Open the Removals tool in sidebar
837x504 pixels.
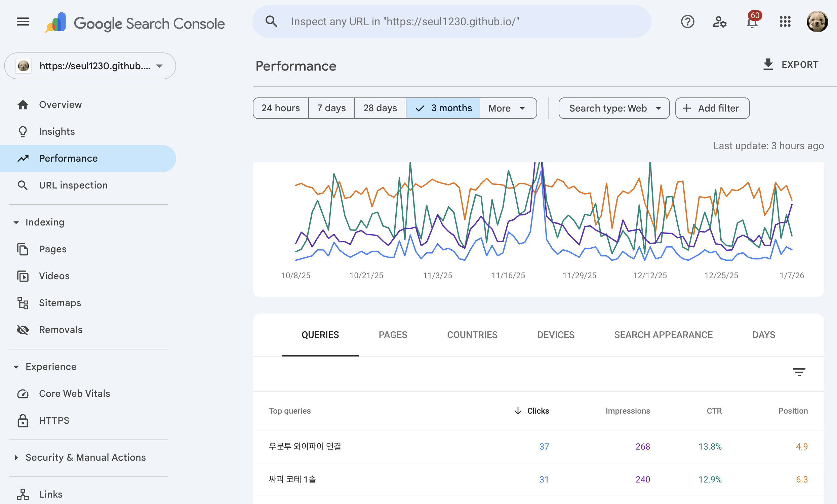pyautogui.click(x=61, y=329)
